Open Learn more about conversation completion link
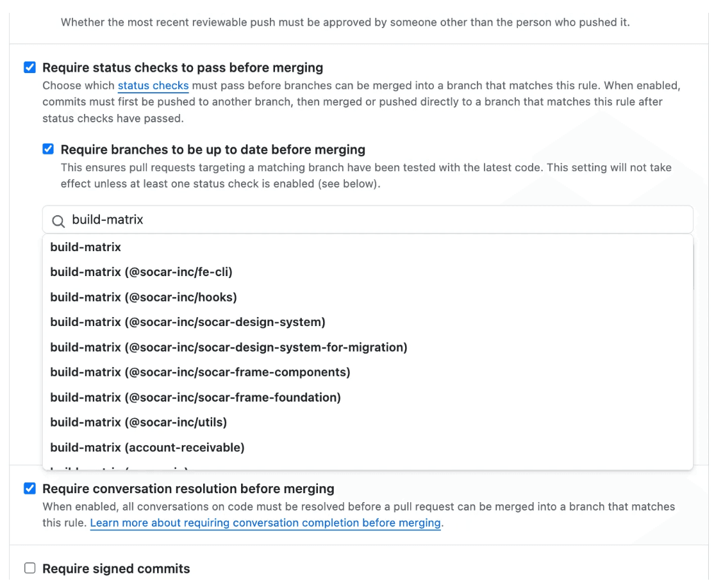The width and height of the screenshot is (723, 588). (265, 523)
